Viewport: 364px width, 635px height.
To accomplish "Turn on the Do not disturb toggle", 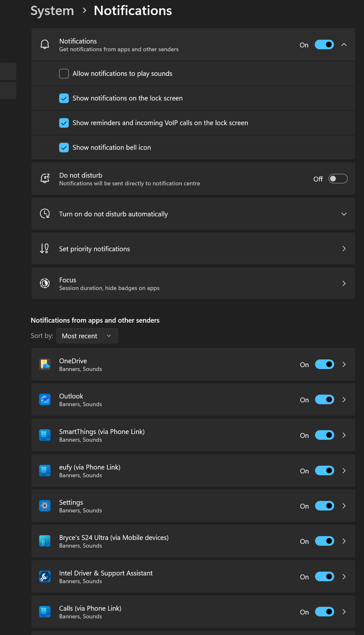I will click(x=338, y=179).
